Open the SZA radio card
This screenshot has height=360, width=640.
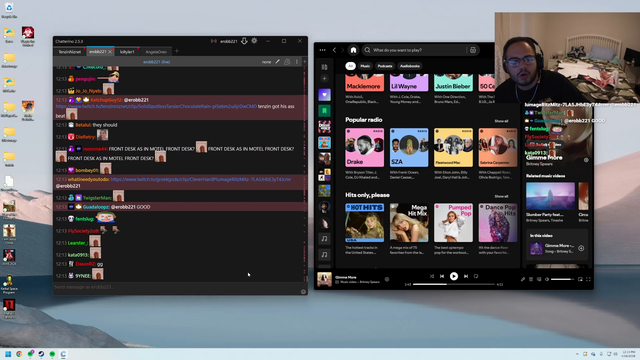click(x=409, y=147)
